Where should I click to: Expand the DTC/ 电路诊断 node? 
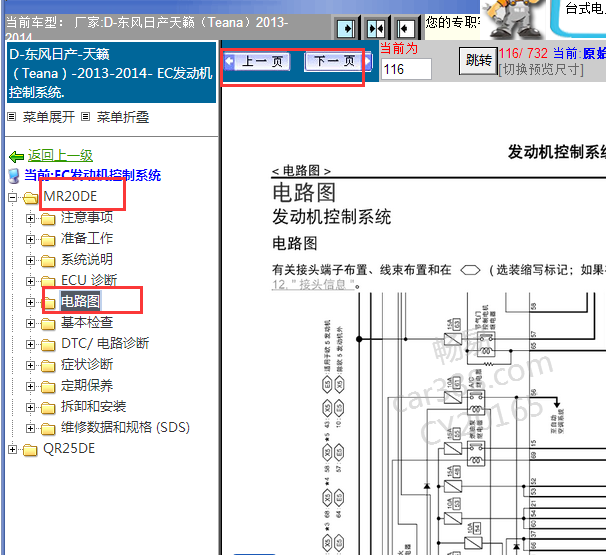[31, 344]
